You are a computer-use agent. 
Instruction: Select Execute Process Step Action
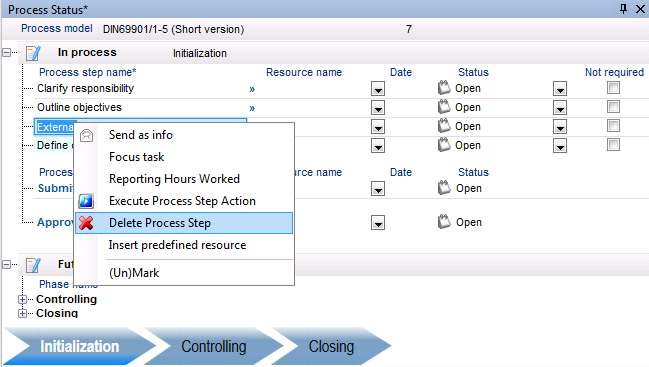184,201
